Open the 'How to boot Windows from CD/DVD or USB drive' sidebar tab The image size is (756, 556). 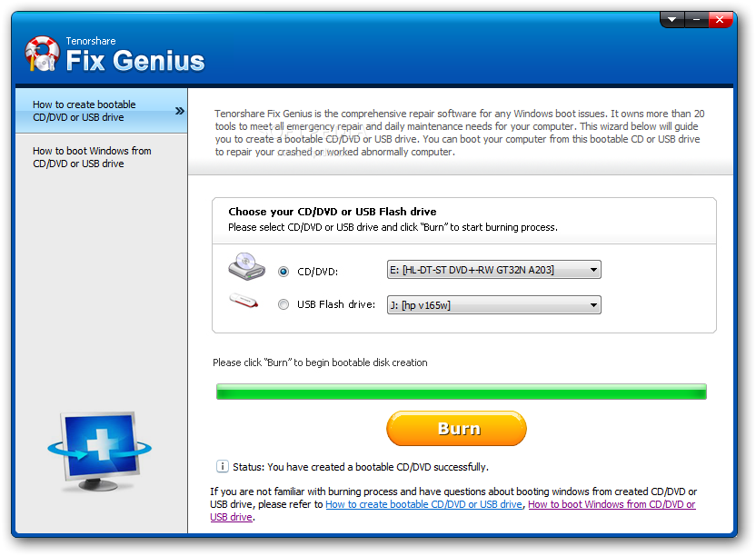101,157
